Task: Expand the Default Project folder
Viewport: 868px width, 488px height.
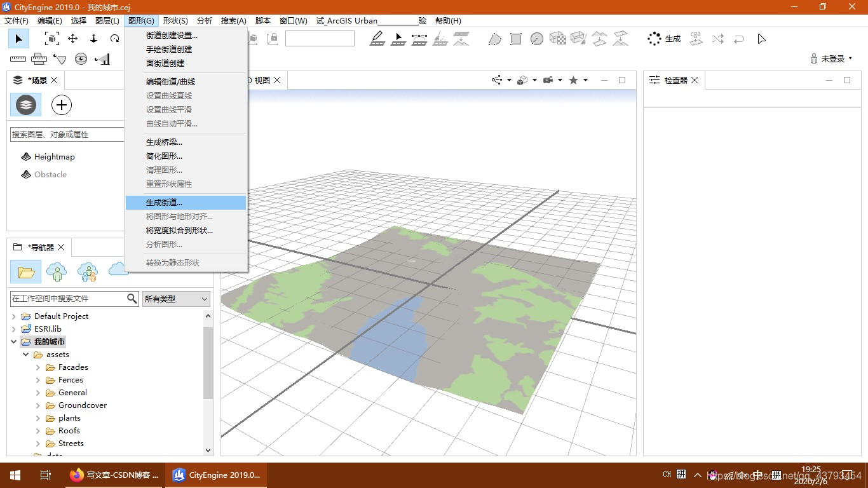Action: [14, 316]
